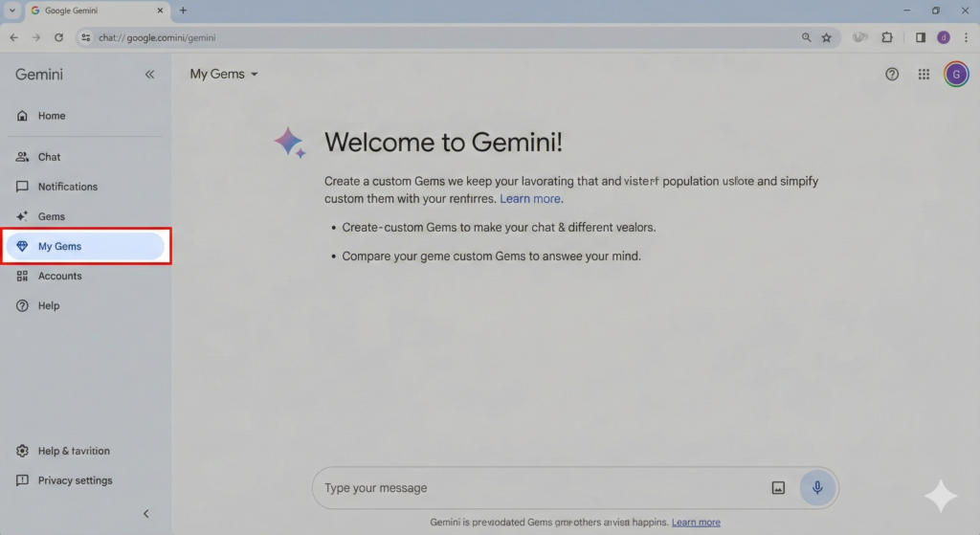Screen dimensions: 980x535
Task: Select My Gems in the sidebar
Action: coord(85,246)
